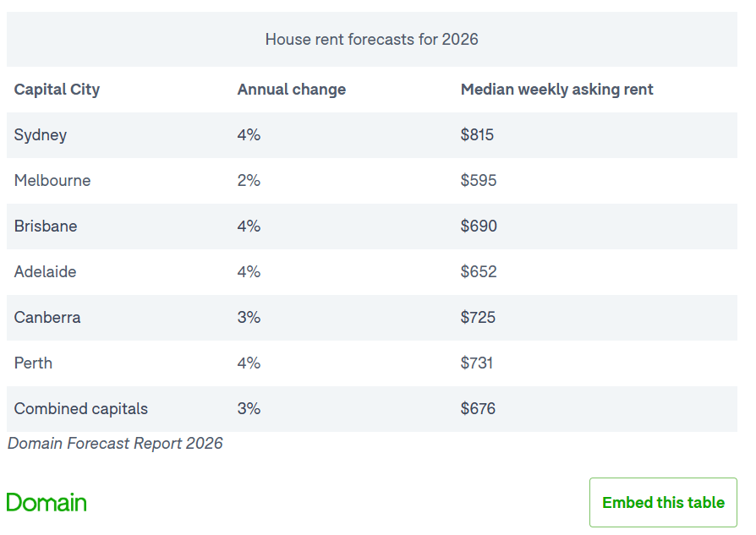Click Melbourne's 2% annual change value
Image resolution: width=756 pixels, height=535 pixels.
tap(249, 181)
